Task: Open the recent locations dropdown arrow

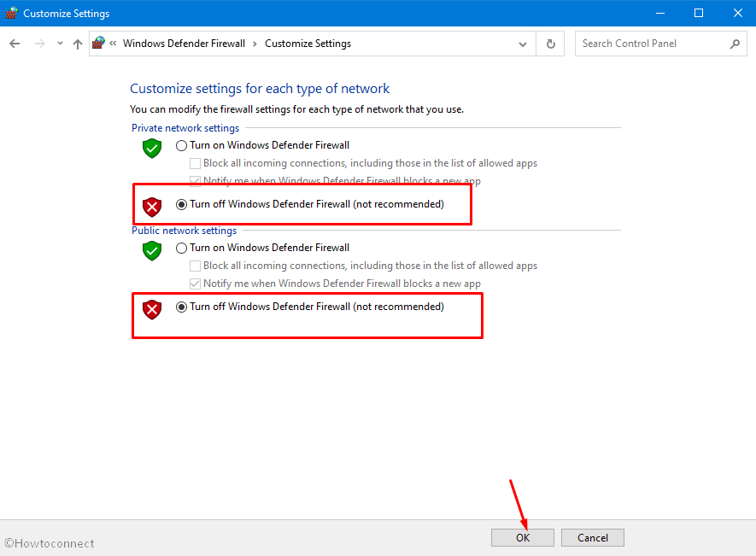Action: (60, 44)
